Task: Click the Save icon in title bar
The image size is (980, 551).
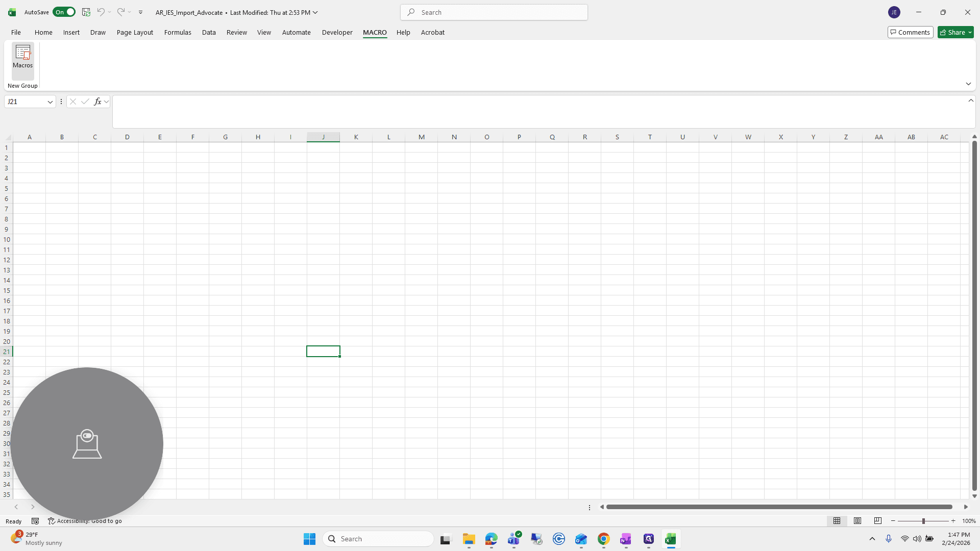Action: coord(86,12)
